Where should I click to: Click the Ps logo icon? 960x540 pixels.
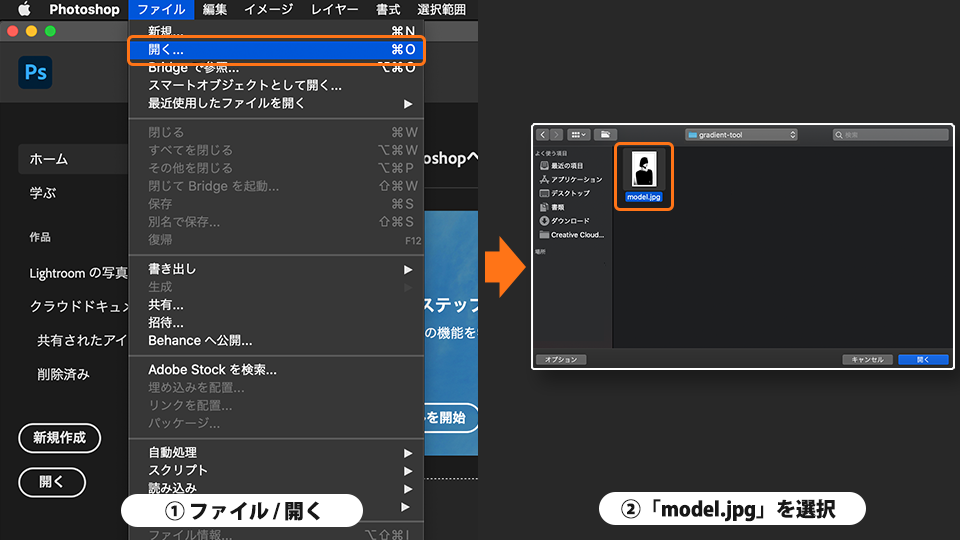click(x=35, y=72)
